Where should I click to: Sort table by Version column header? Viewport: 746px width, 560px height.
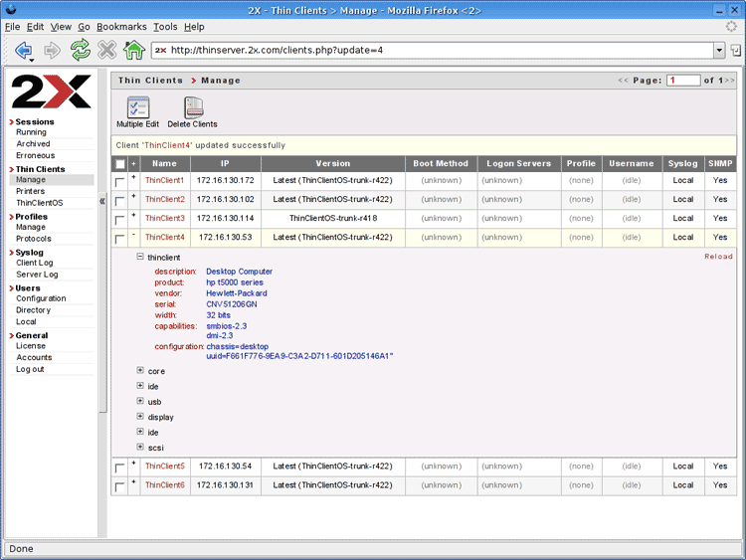333,164
